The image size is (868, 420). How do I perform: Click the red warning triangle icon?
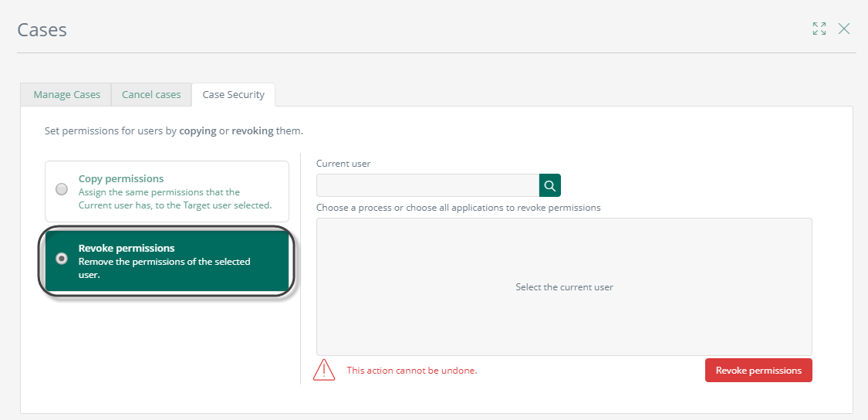click(324, 370)
